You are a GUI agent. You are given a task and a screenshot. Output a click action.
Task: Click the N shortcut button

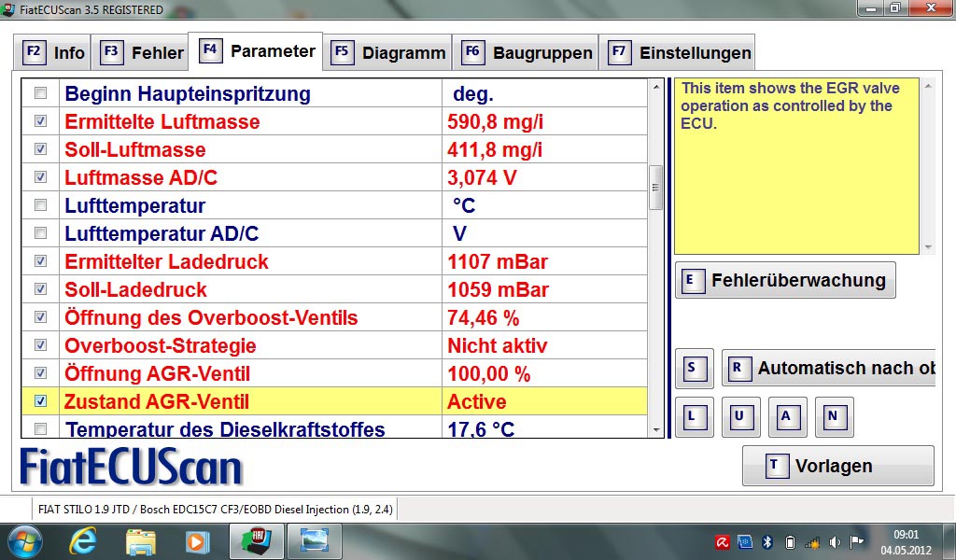(835, 417)
